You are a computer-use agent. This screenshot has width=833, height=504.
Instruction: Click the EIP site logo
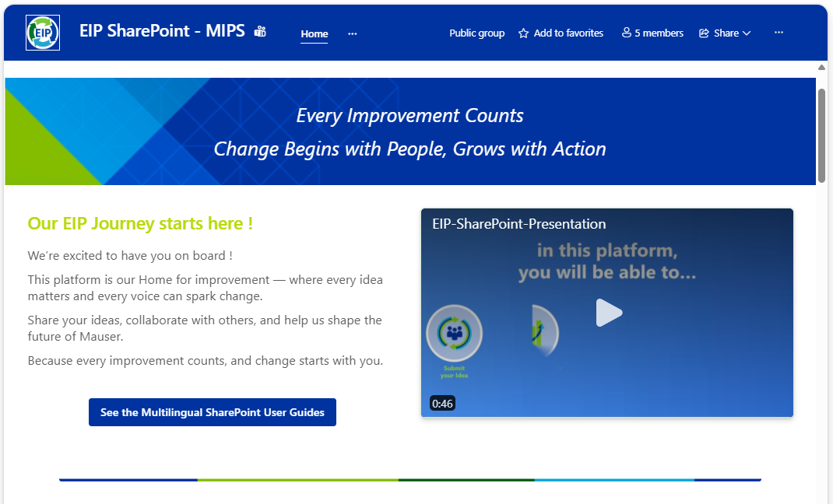pos(43,33)
